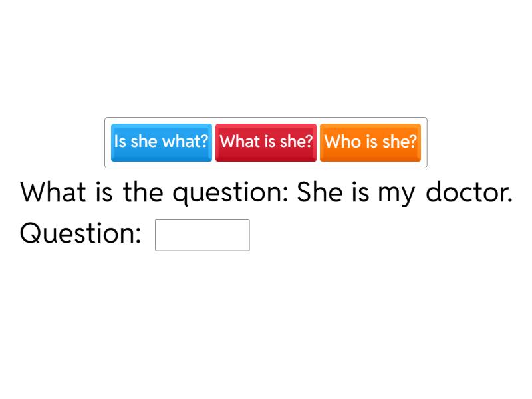Tap the orange word tile
The width and height of the screenshot is (532, 399).
coord(370,142)
